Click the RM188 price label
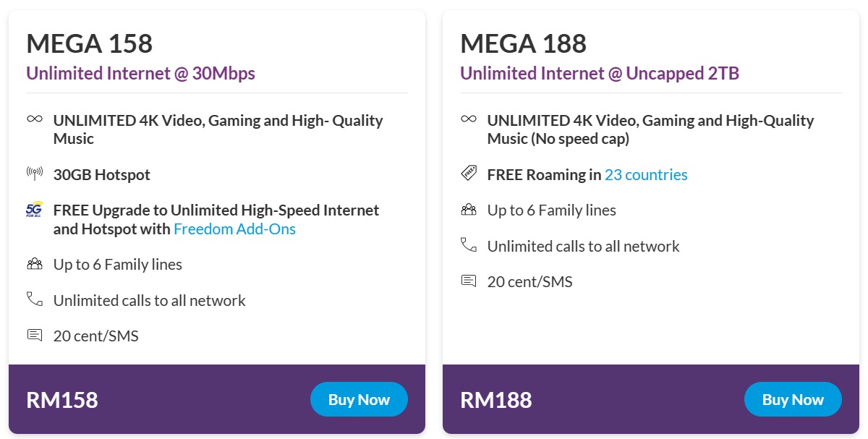868x439 pixels. point(496,400)
